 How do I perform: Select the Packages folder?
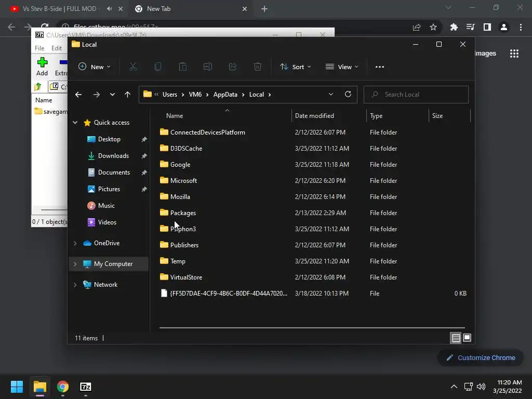tap(183, 212)
